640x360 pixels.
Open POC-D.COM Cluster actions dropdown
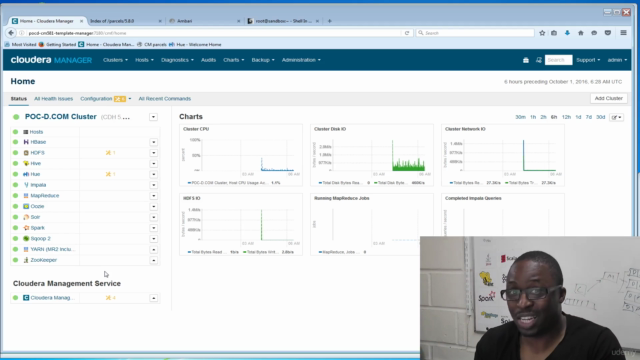[x=153, y=117]
